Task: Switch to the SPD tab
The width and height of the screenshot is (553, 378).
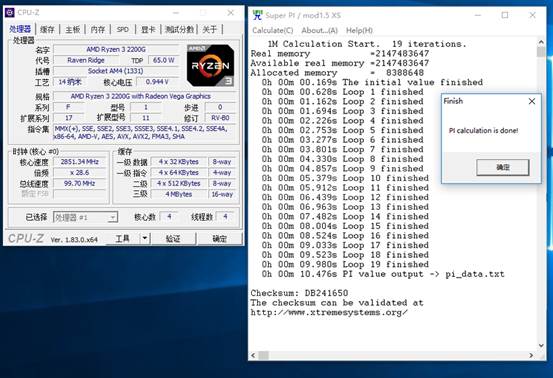Action: coord(123,29)
